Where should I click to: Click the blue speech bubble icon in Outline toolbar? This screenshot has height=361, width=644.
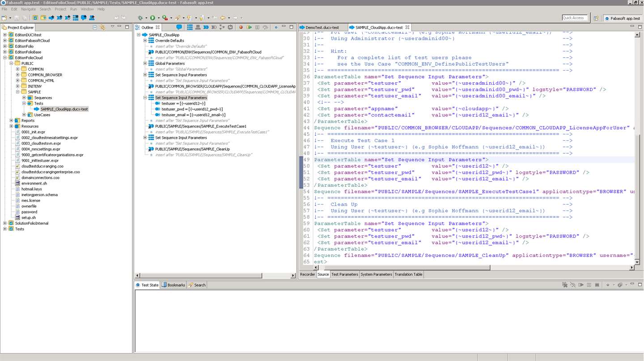point(179,27)
